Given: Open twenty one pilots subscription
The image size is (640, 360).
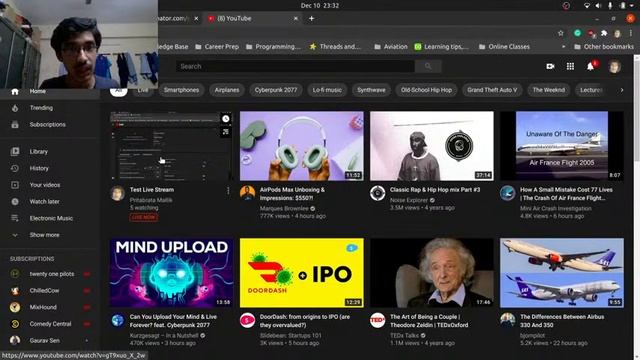Looking at the screenshot, I should (x=49, y=274).
